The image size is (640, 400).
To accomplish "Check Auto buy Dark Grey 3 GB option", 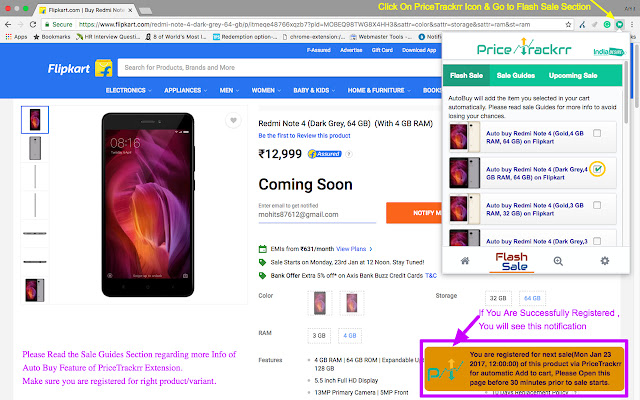I will [x=597, y=241].
